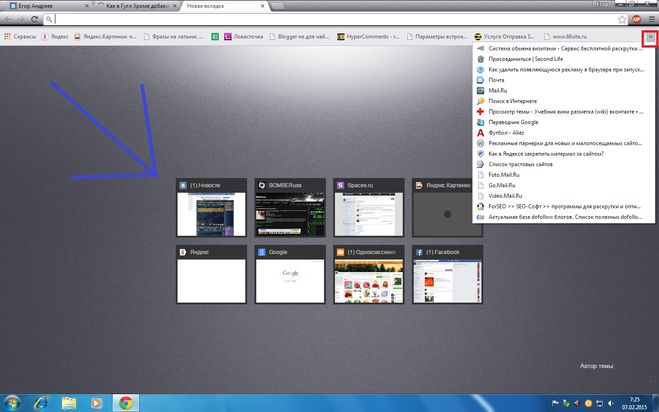Image resolution: width=659 pixels, height=412 pixels.
Task: Select Переводчик Google entry
Action: (564, 122)
